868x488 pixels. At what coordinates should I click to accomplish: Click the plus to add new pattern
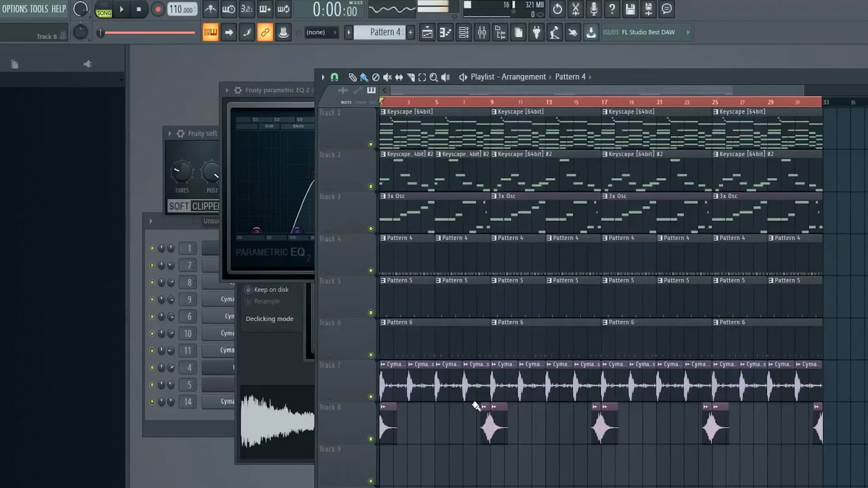(x=410, y=32)
